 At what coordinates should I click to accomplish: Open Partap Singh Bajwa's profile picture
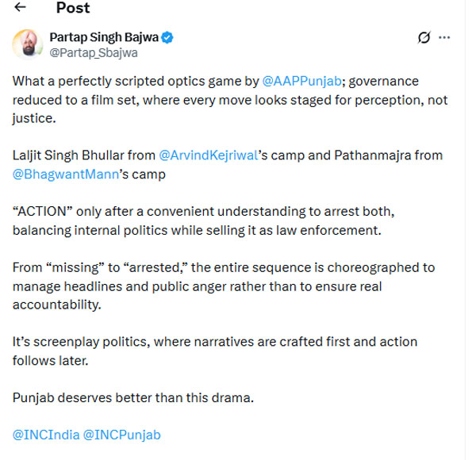(x=28, y=44)
